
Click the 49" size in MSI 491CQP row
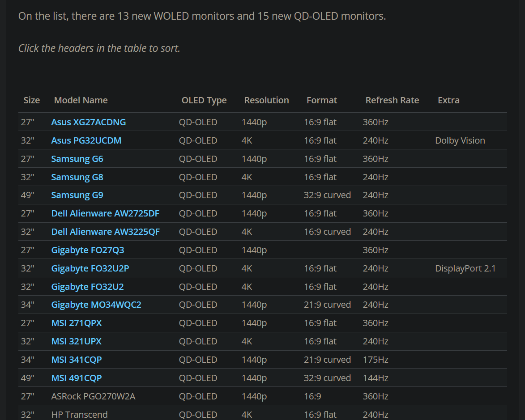(x=27, y=378)
